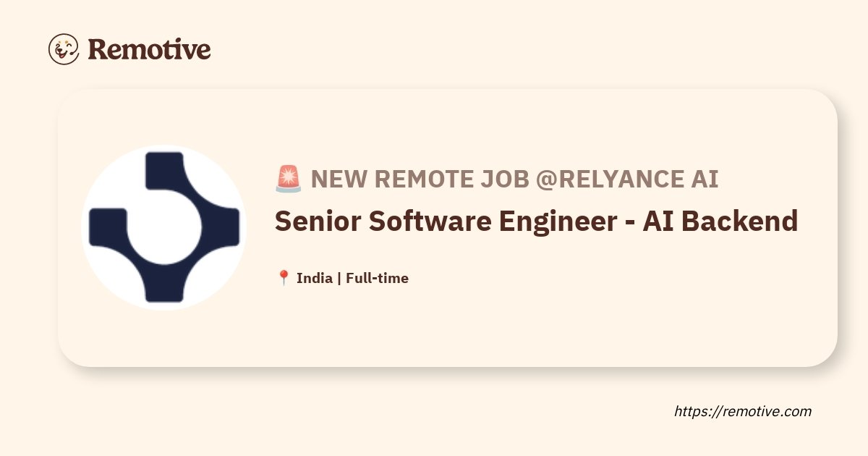Select the India location label
This screenshot has height=456, width=868.
coord(315,278)
